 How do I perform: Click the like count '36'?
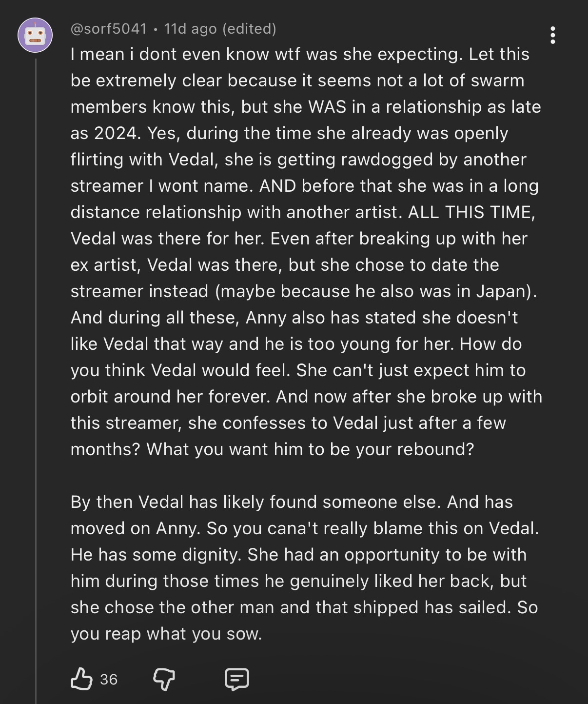109,679
